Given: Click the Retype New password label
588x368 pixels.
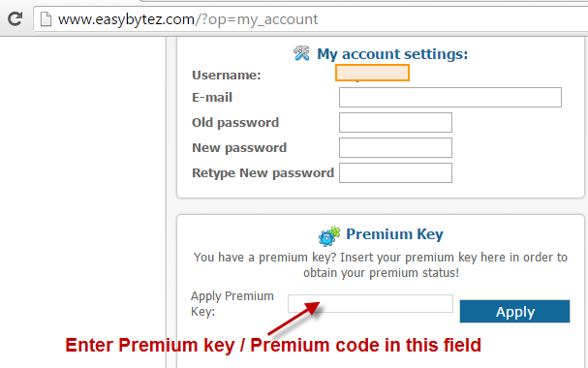Looking at the screenshot, I should click(x=263, y=173).
